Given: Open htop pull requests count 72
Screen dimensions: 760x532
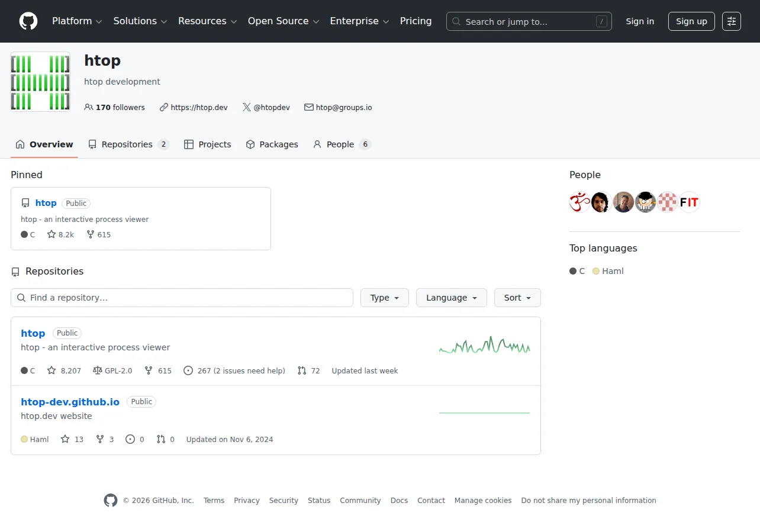Looking at the screenshot, I should tap(308, 371).
